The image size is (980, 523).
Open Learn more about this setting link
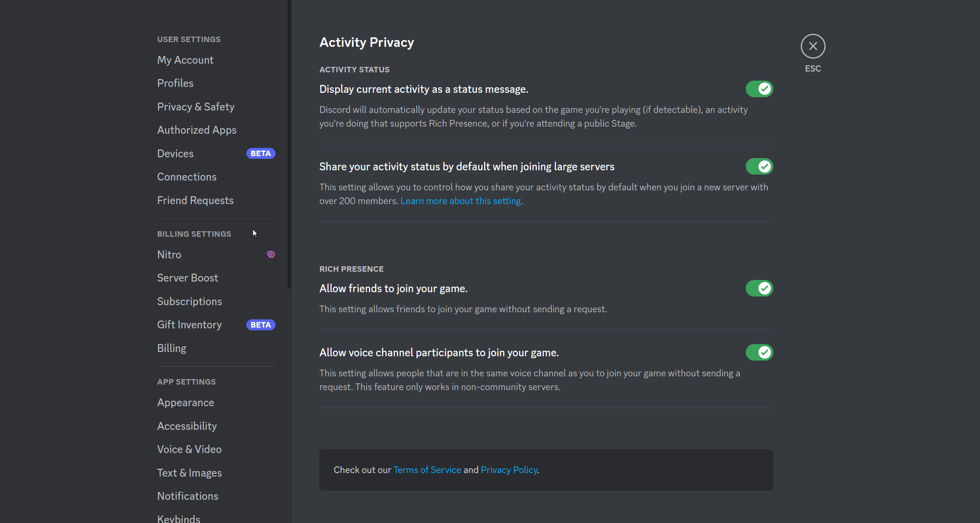tap(461, 201)
